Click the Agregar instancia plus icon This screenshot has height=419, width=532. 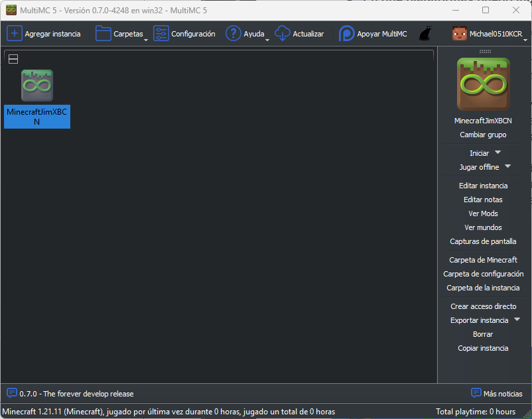tap(14, 34)
